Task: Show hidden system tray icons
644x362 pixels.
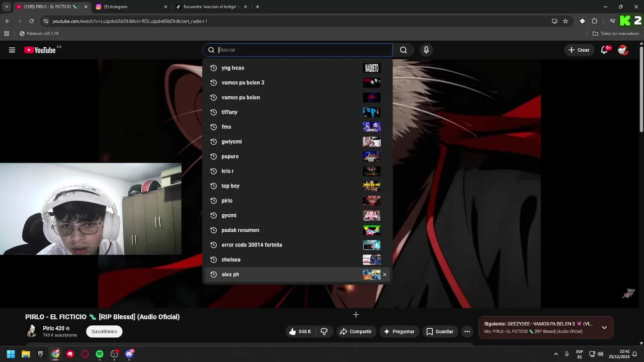Action: tap(556, 354)
